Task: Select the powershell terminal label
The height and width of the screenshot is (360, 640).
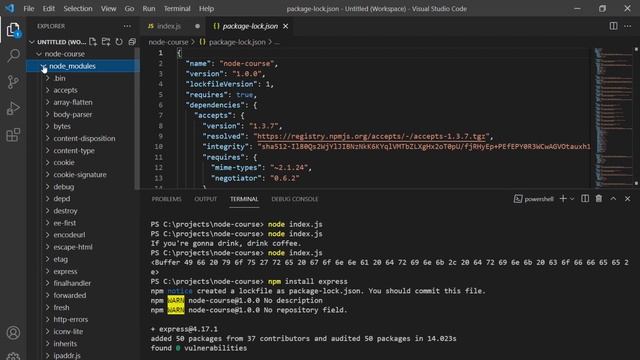Action: (534, 199)
